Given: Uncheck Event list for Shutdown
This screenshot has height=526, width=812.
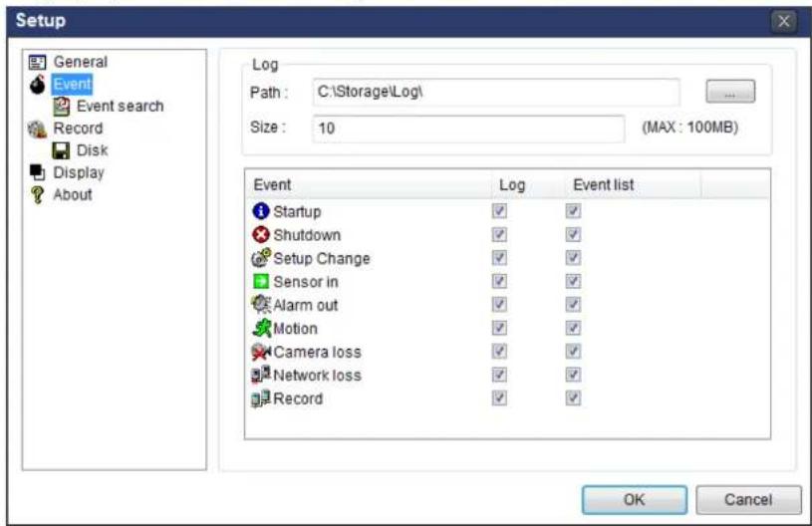Looking at the screenshot, I should [573, 234].
